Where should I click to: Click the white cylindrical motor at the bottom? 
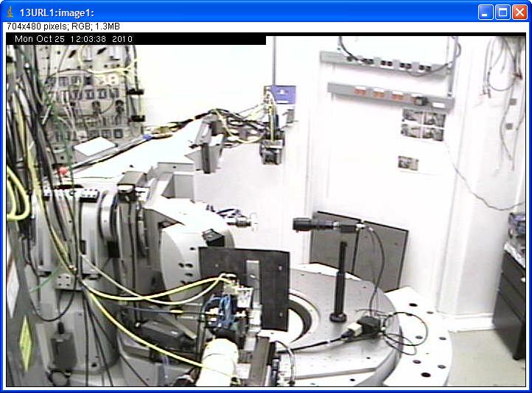[x=221, y=361]
